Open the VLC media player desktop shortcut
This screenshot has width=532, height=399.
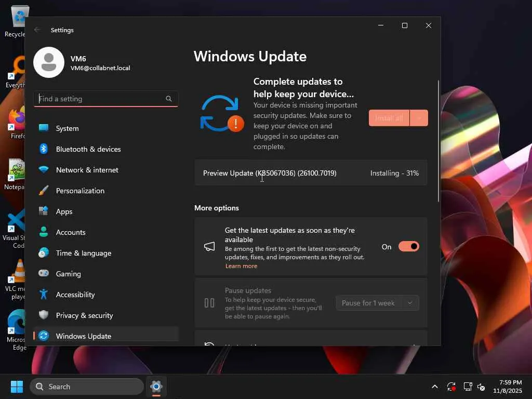click(x=16, y=280)
